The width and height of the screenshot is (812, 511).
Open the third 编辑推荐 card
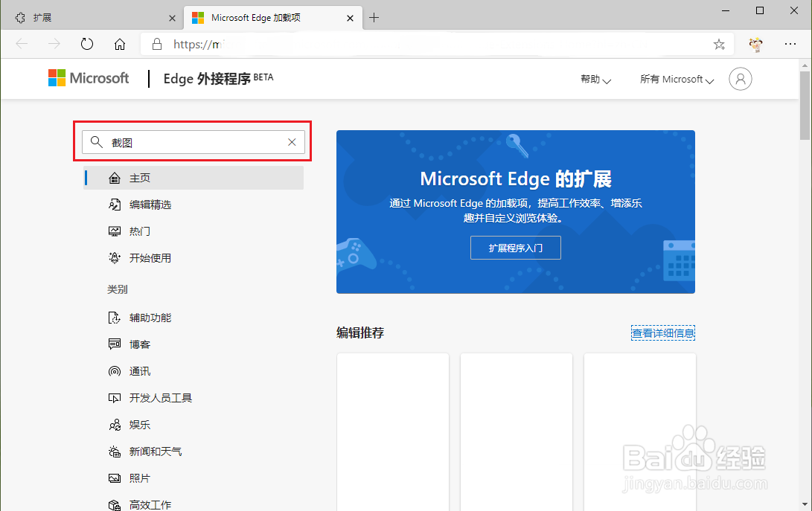click(640, 432)
